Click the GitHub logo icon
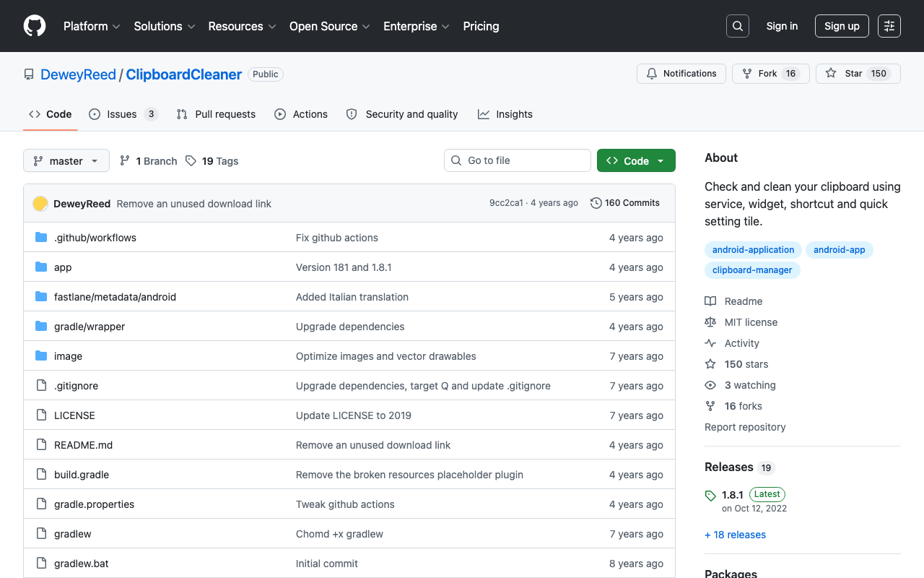 click(x=35, y=26)
